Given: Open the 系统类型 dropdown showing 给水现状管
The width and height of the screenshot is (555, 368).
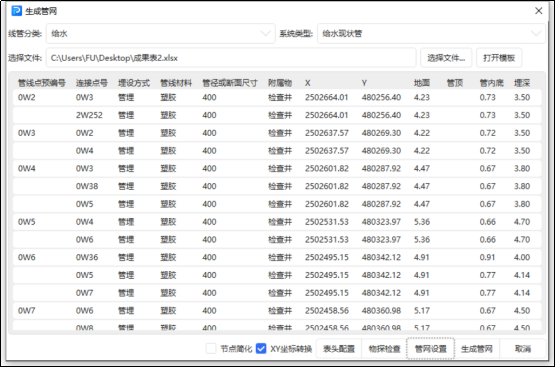Looking at the screenshot, I should pos(431,34).
